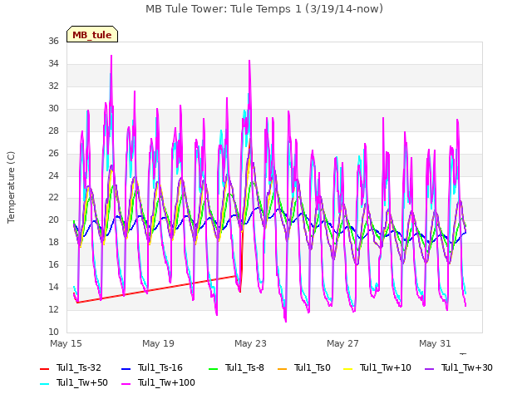The height and width of the screenshot is (399, 532).
Task: Click the Tul1_Ts-32 legend label
Action: 79,367
